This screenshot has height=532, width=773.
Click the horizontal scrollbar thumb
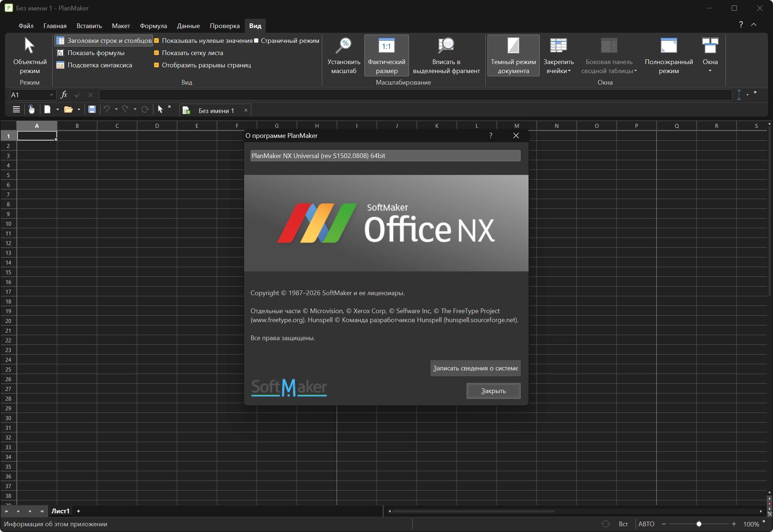coord(473,511)
